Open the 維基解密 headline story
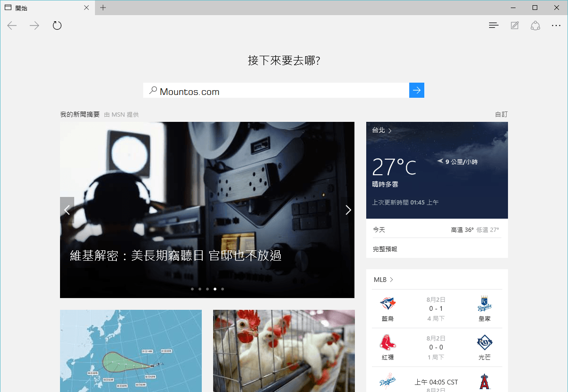 click(176, 256)
